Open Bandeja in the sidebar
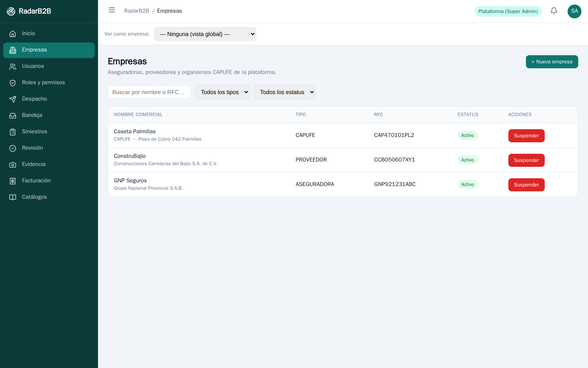Image resolution: width=588 pixels, height=368 pixels. tap(49, 115)
